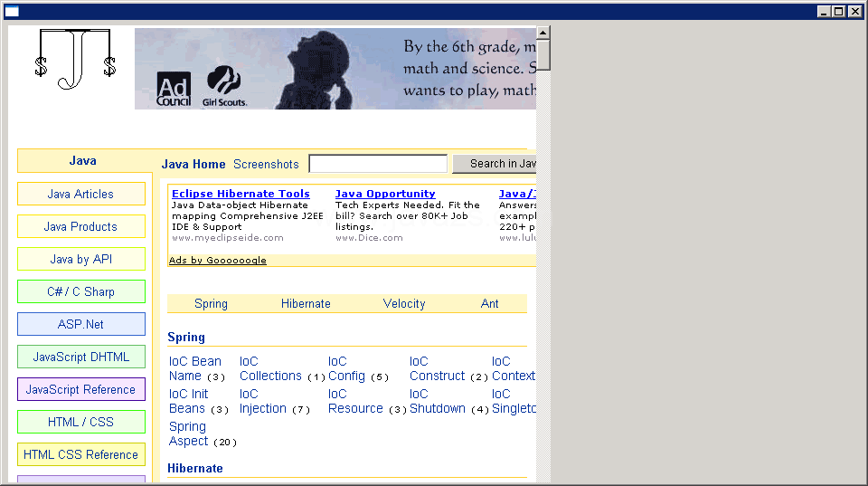Click www.Dice.com ad URL
This screenshot has height=486, width=868.
click(x=369, y=238)
